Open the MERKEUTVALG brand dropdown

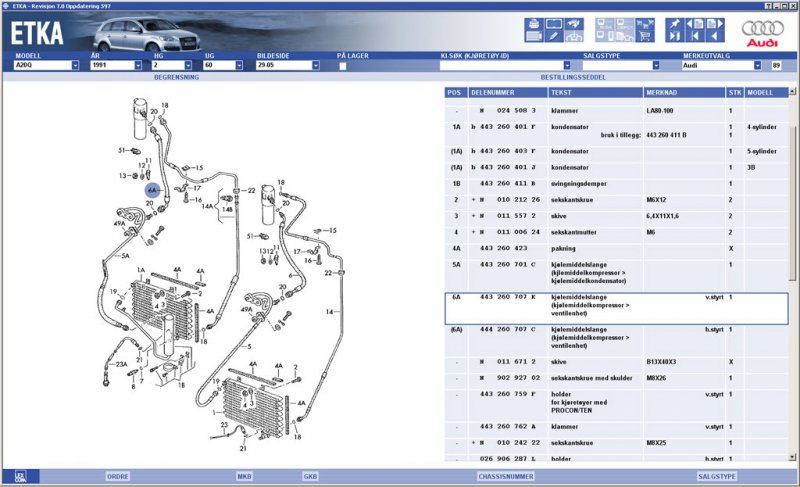(760, 65)
